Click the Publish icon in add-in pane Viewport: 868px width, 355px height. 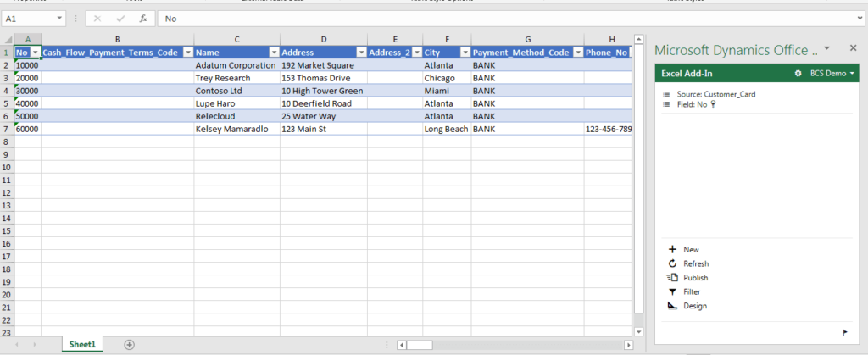click(672, 278)
